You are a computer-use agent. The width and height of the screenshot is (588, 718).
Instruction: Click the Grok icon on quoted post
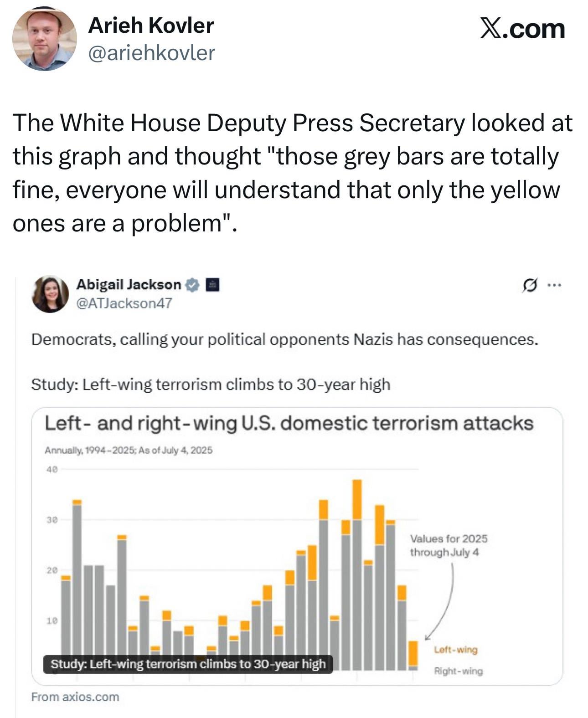coord(529,286)
